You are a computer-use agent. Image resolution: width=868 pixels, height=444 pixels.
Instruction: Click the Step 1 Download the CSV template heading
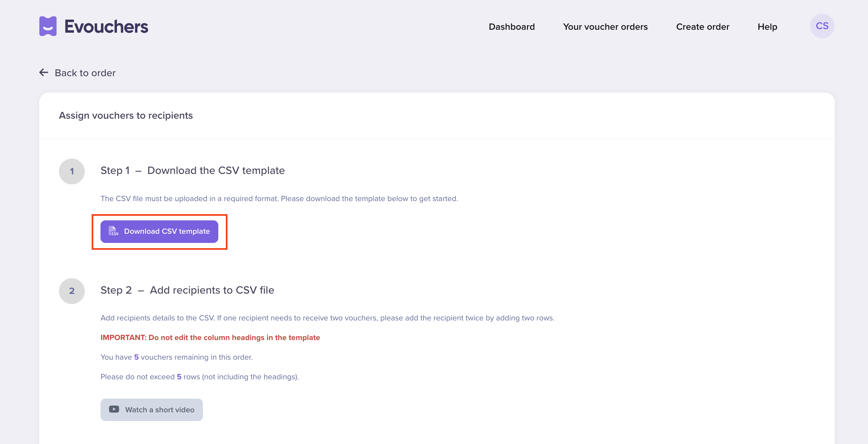point(192,170)
